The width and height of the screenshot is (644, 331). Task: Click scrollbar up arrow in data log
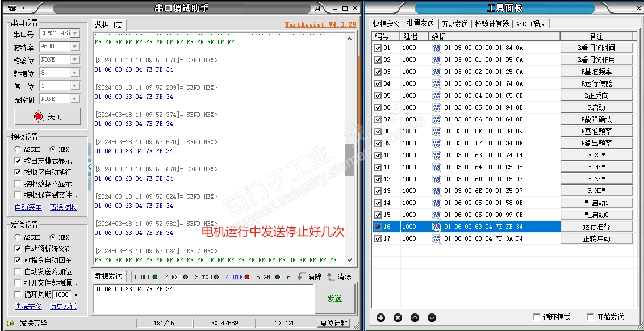click(x=349, y=39)
